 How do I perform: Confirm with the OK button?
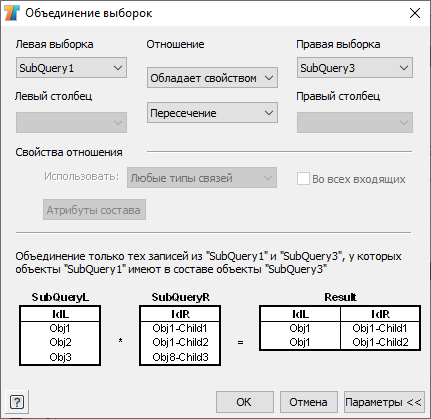pyautogui.click(x=245, y=402)
